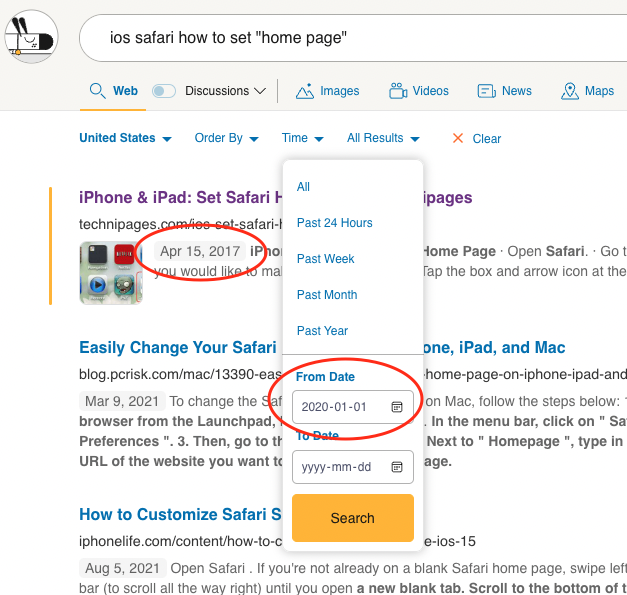Expand the All Results filter dropdown
627x595 pixels.
383,138
